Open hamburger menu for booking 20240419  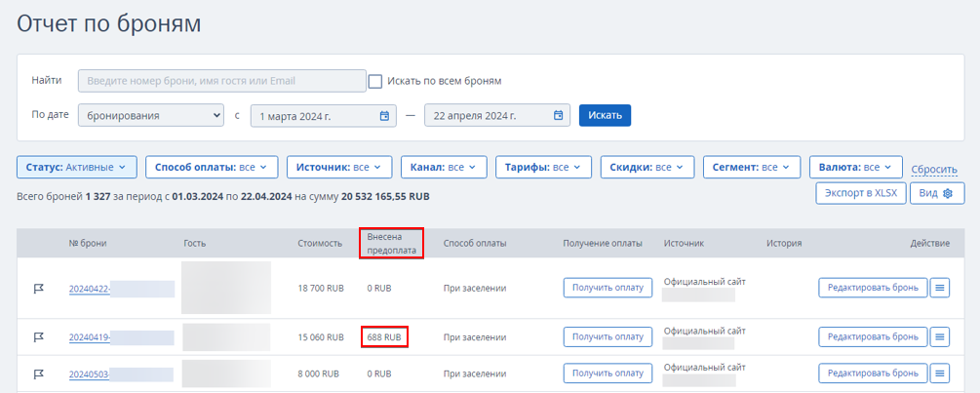click(940, 336)
